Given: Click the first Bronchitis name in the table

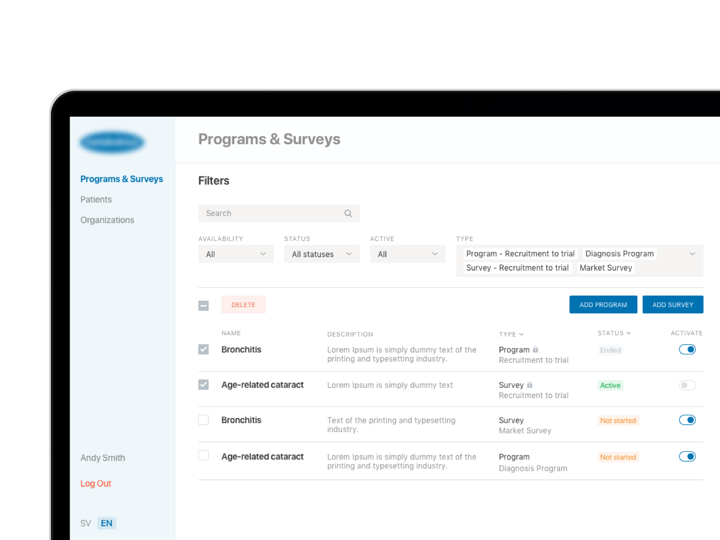Looking at the screenshot, I should 241,349.
